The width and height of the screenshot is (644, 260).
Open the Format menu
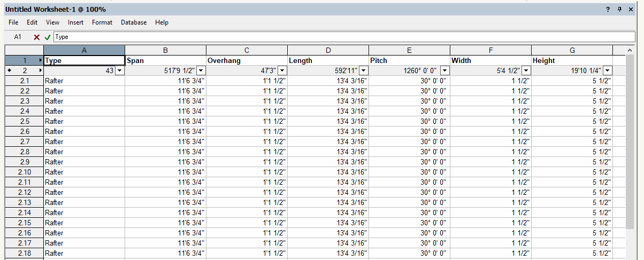pos(102,22)
